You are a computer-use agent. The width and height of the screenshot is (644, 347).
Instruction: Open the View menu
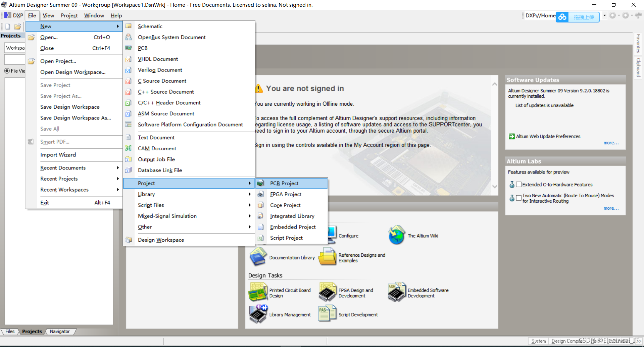click(x=48, y=15)
